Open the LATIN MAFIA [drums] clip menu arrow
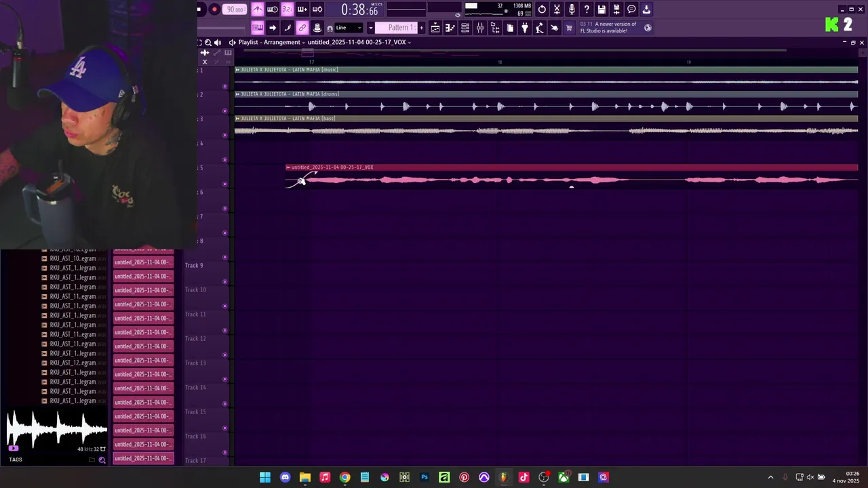 pos(237,94)
